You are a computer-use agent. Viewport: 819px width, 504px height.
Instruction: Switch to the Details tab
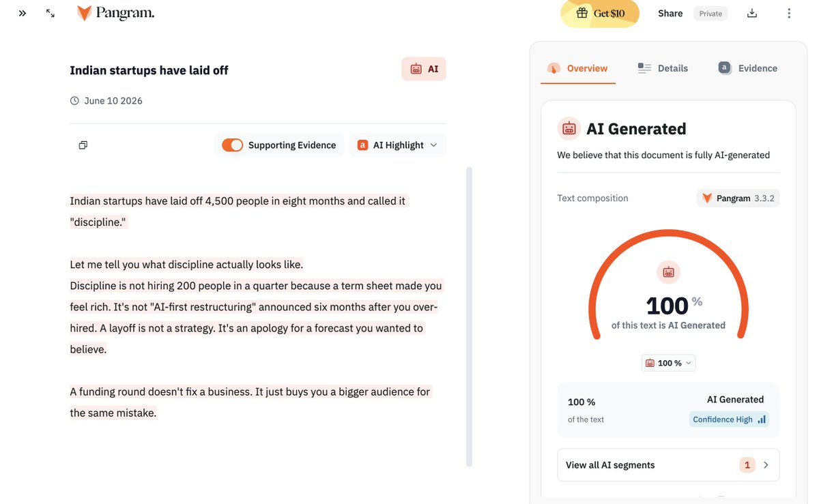pos(663,68)
